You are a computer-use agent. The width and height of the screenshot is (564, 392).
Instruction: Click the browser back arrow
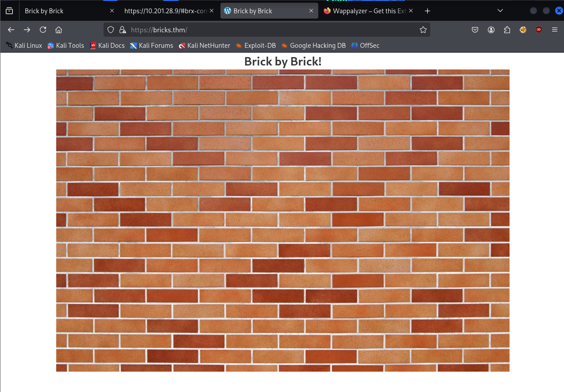click(x=12, y=30)
